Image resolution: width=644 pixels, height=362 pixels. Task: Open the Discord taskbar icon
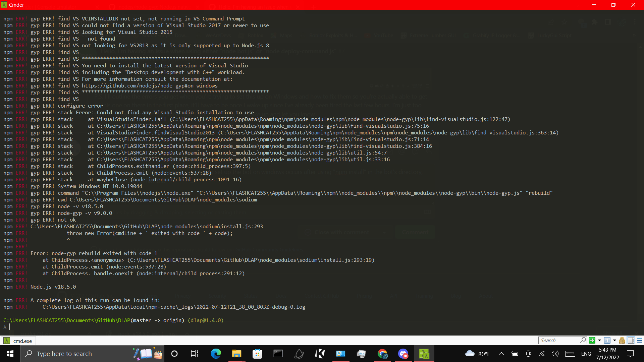(x=403, y=354)
